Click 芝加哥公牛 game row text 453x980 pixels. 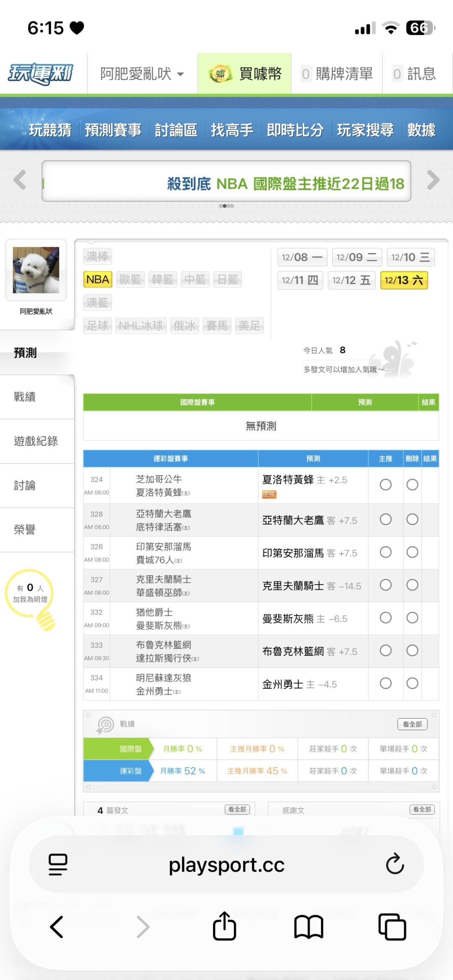[x=159, y=479]
